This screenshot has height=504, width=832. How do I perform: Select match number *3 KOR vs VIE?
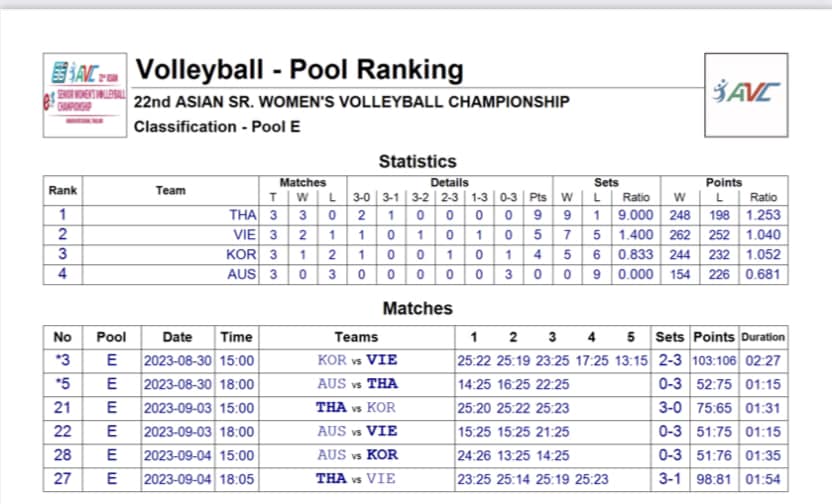(x=415, y=361)
